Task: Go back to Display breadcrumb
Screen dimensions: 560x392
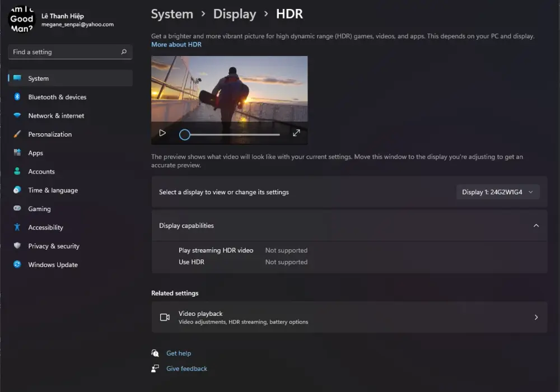Action: [x=235, y=14]
